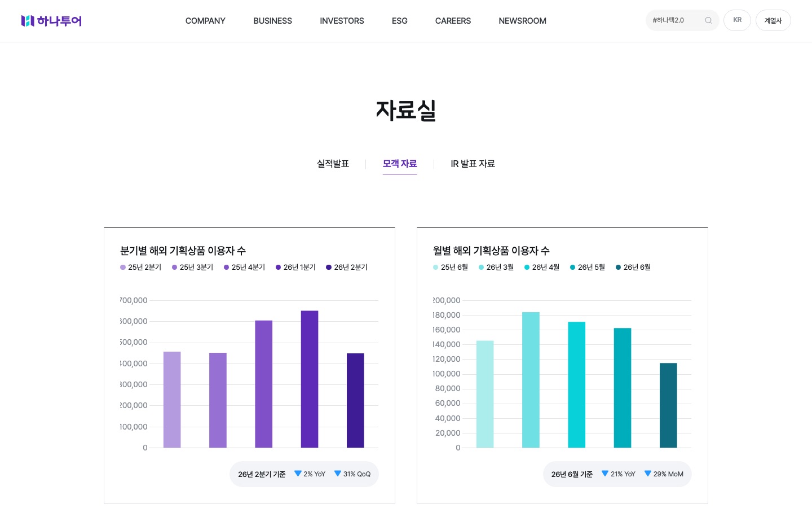Toggle the 26년 6월 legend item

[633, 268]
